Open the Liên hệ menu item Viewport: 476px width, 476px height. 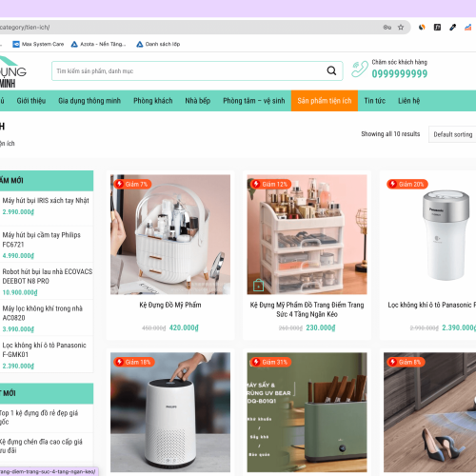tap(409, 101)
